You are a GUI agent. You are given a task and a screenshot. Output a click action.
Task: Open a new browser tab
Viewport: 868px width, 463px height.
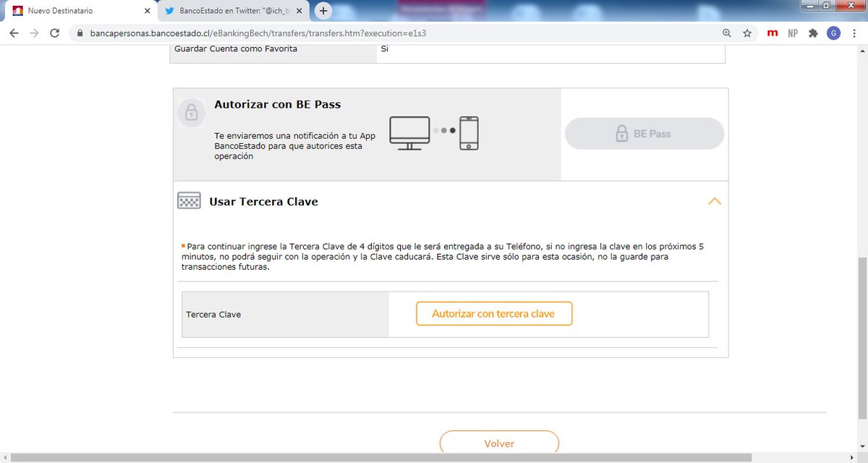coord(323,11)
